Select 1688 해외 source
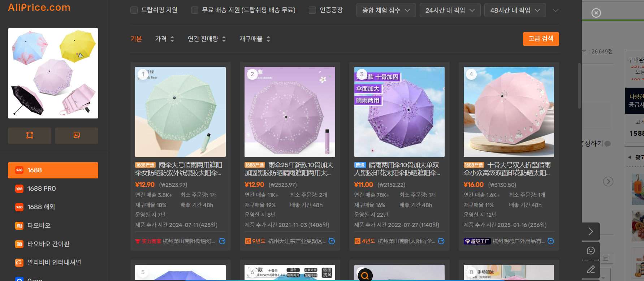This screenshot has width=644, height=281. 53,207
